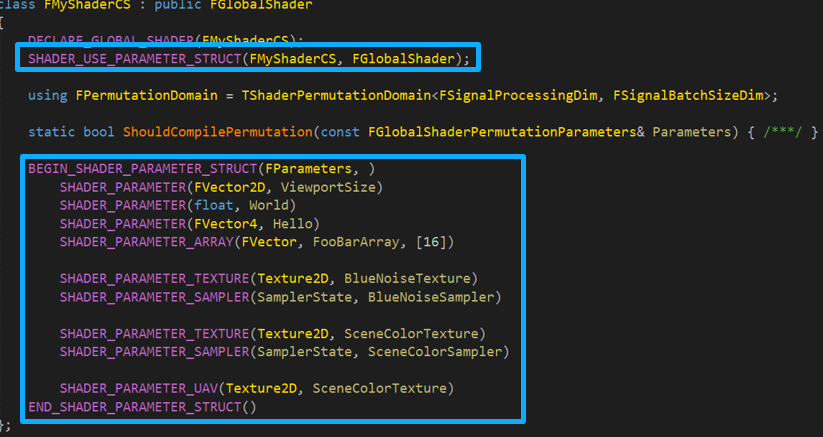Click SamplerState type in SceneColorSampler line
This screenshot has width=823, height=437.
click(x=304, y=351)
